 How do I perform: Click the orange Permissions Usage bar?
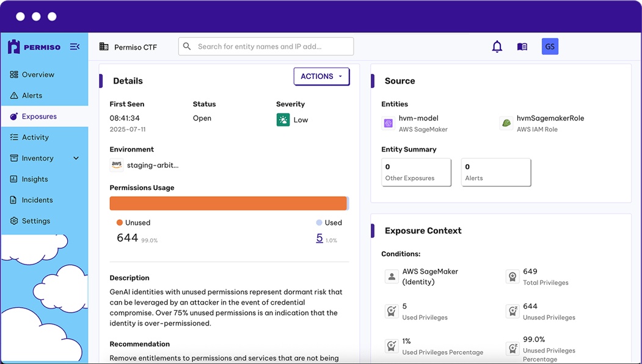tap(228, 203)
